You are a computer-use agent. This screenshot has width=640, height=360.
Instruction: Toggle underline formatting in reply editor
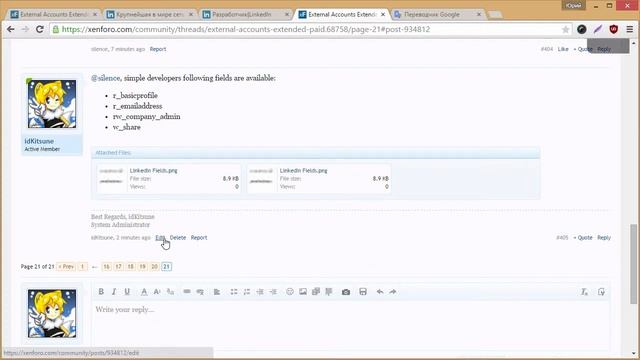[127, 291]
